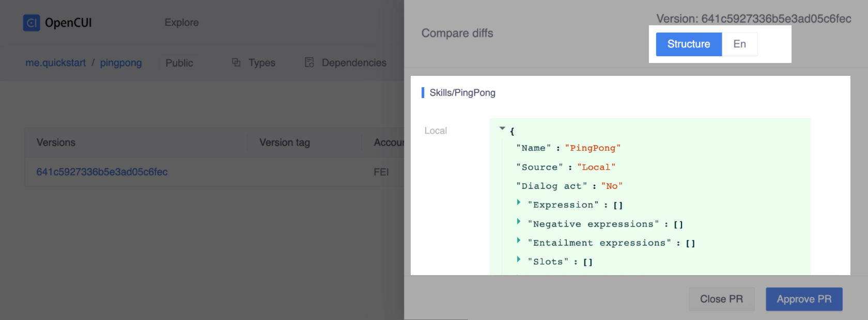The width and height of the screenshot is (868, 320).
Task: Switch to the Structure tab
Action: pyautogui.click(x=689, y=44)
